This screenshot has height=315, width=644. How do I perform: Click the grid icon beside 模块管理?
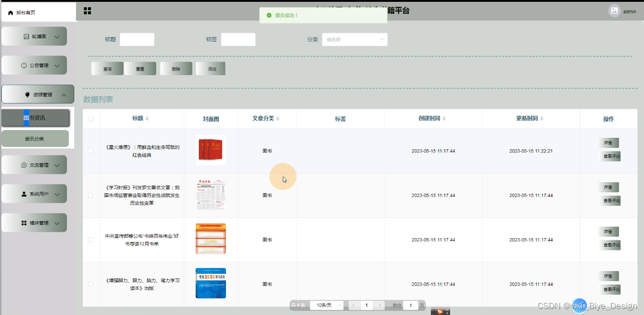coord(24,223)
